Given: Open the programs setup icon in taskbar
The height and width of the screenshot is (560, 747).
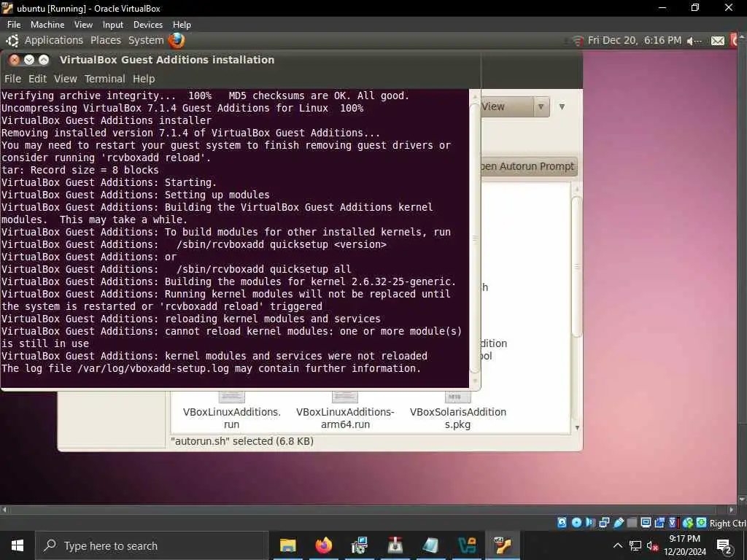Looking at the screenshot, I should [359, 545].
